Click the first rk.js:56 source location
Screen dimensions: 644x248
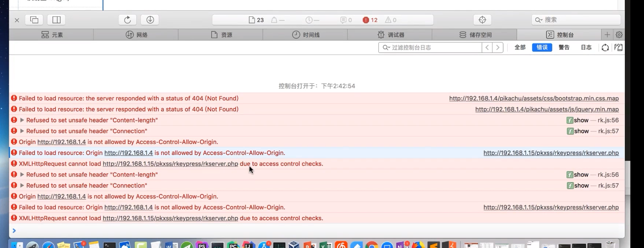608,120
